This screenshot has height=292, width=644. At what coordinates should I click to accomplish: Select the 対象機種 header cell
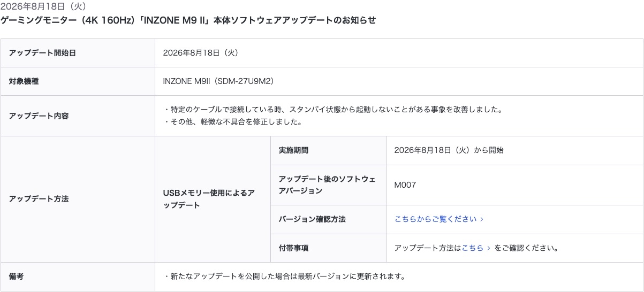pos(78,81)
